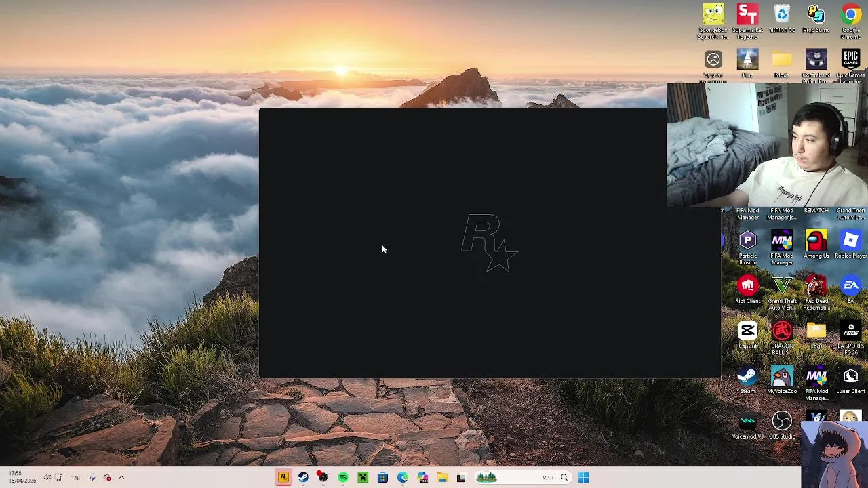Image resolution: width=868 pixels, height=488 pixels.
Task: Open Epic Games Launcher desktop shortcut
Action: click(x=850, y=66)
